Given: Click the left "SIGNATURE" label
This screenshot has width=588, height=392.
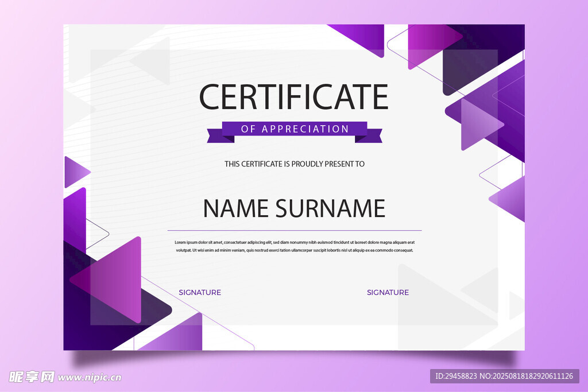Looking at the screenshot, I should (x=199, y=292).
